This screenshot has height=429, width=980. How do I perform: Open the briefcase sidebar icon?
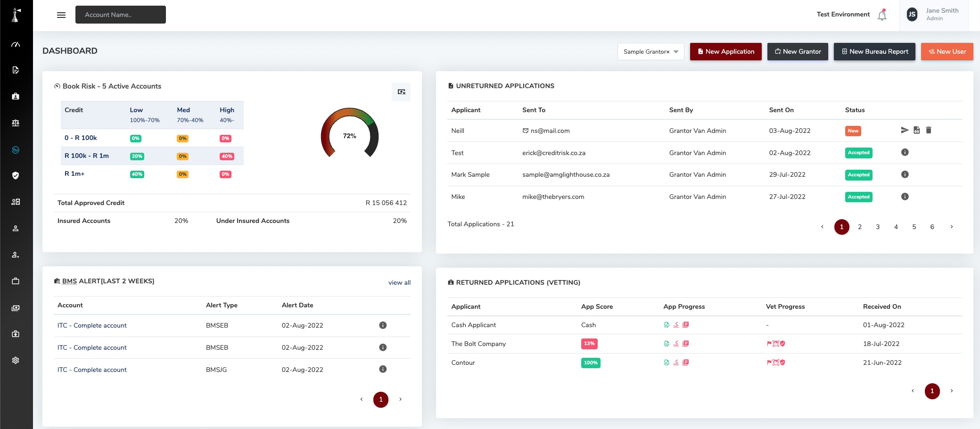click(x=16, y=281)
